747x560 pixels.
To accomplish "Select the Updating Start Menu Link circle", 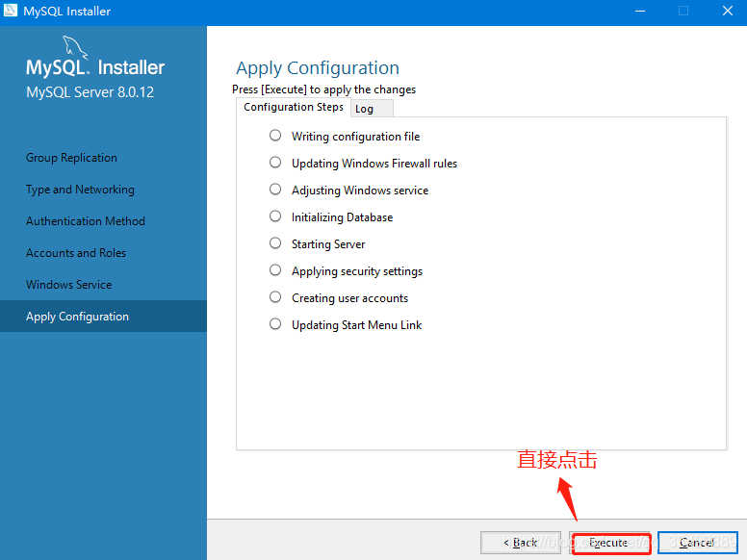I will pyautogui.click(x=275, y=324).
